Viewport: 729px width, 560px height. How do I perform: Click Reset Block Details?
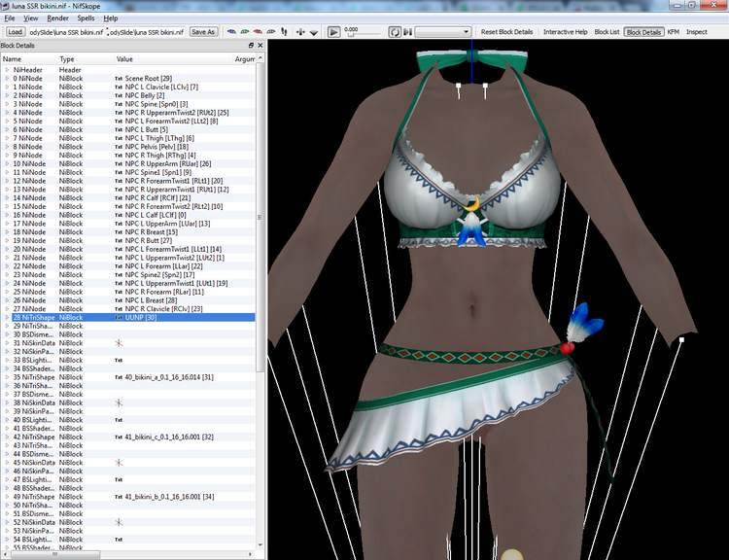tap(506, 32)
